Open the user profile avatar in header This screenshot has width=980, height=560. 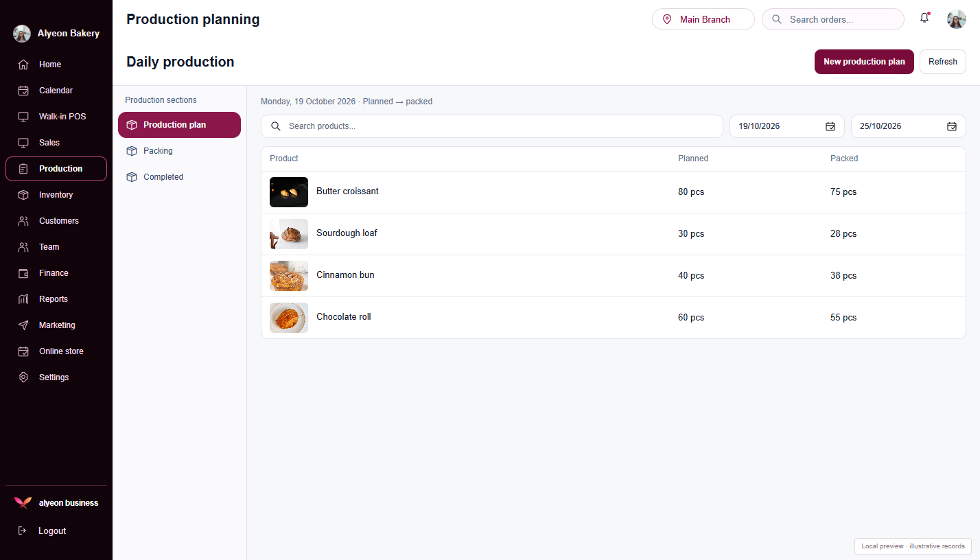pyautogui.click(x=957, y=19)
